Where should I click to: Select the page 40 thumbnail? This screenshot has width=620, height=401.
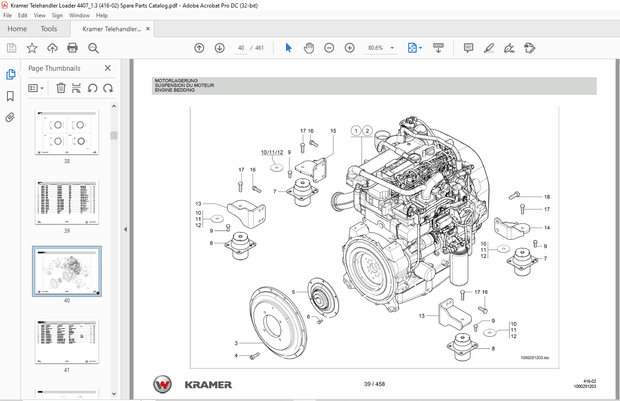tap(67, 271)
